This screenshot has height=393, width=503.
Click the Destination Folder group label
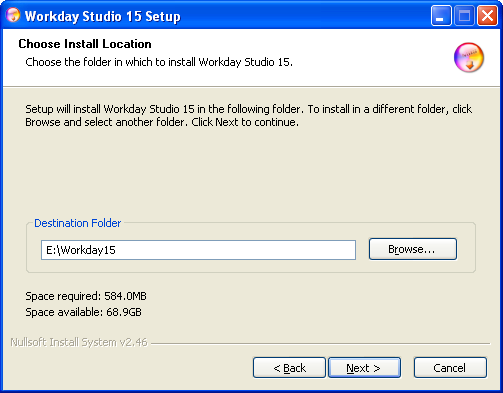click(78, 223)
